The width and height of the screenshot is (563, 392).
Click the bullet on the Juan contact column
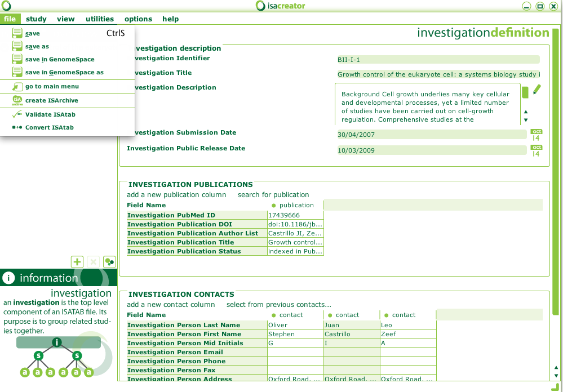330,315
